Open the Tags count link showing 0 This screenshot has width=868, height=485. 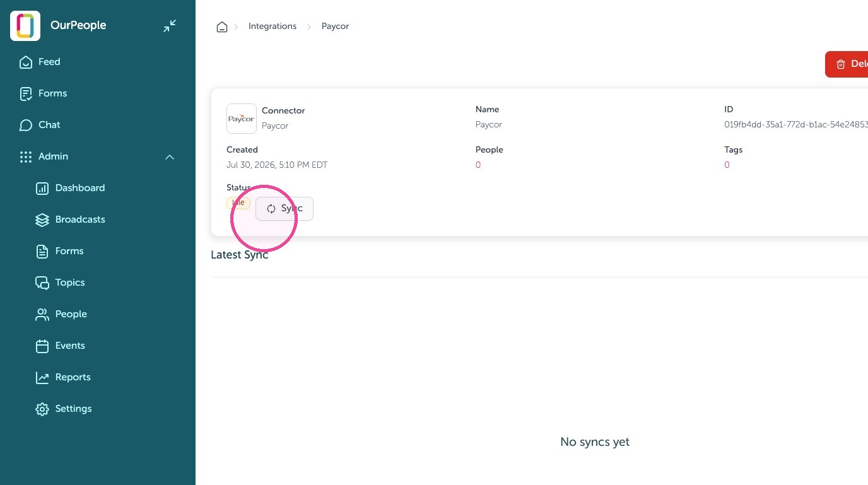[x=727, y=165]
